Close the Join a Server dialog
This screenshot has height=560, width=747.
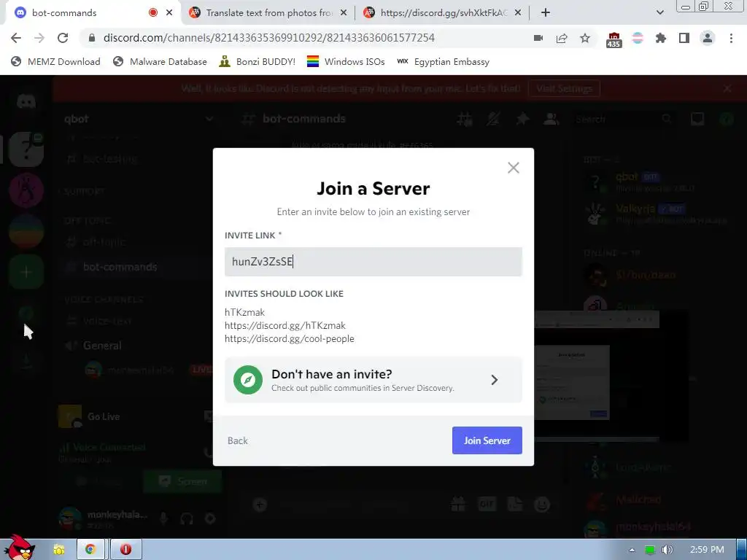(513, 168)
